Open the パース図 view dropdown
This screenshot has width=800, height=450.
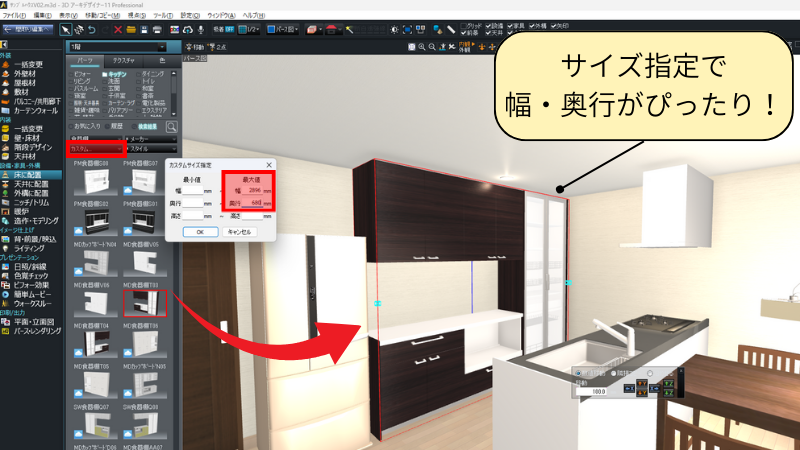tap(282, 30)
